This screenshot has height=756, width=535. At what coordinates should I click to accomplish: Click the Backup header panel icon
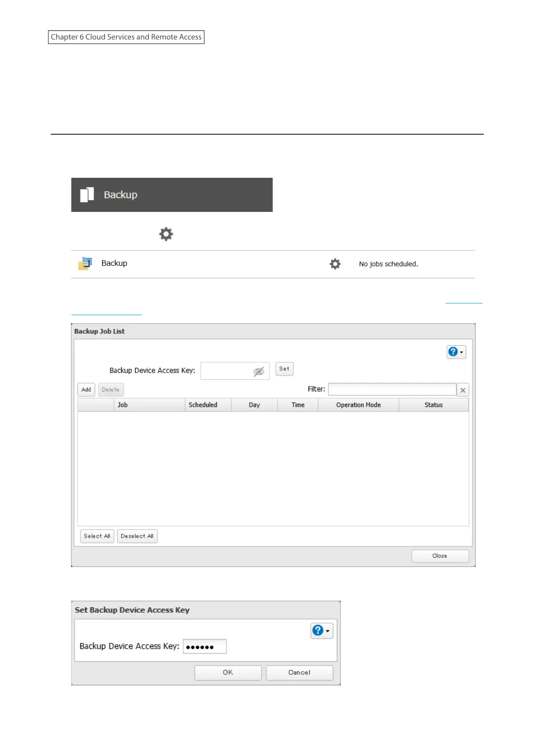click(x=87, y=195)
